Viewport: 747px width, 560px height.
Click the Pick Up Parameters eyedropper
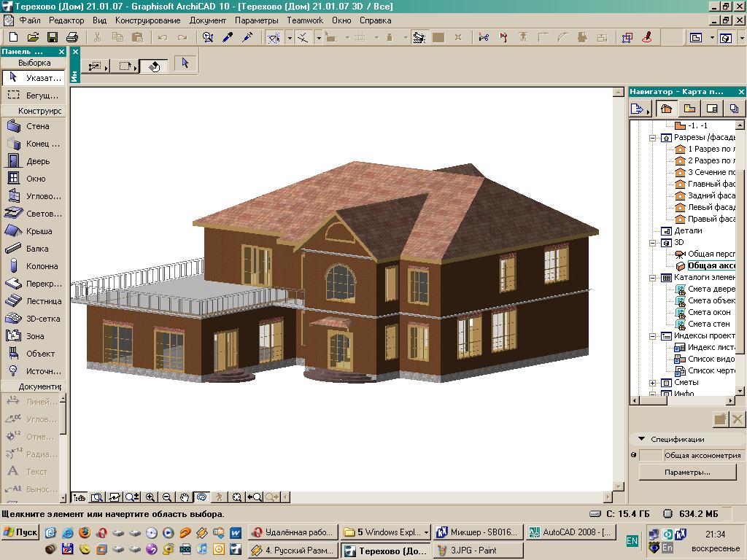228,37
